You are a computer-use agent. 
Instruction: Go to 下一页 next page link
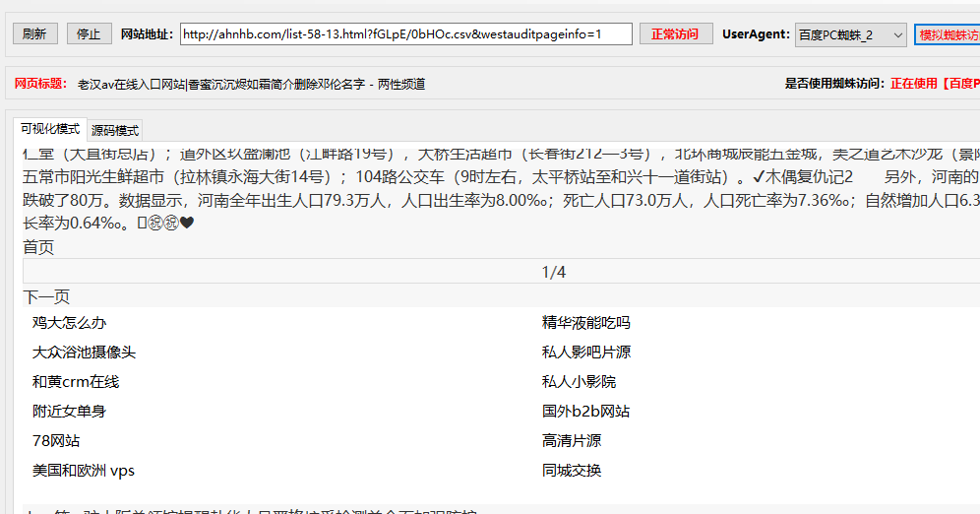(x=46, y=296)
